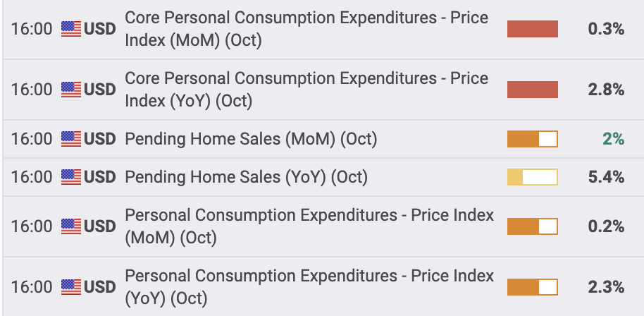The width and height of the screenshot is (644, 316).
Task: Click the red volatility bar for Core PCE MoM
Action: (x=532, y=29)
